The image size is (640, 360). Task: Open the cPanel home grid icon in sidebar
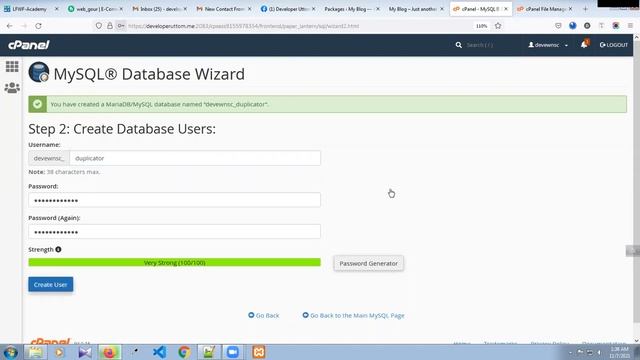click(12, 66)
